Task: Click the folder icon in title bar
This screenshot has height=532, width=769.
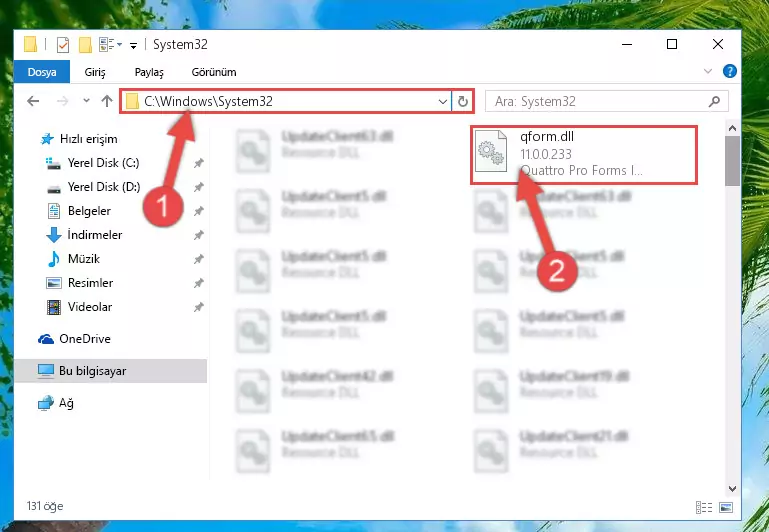Action: coord(30,44)
